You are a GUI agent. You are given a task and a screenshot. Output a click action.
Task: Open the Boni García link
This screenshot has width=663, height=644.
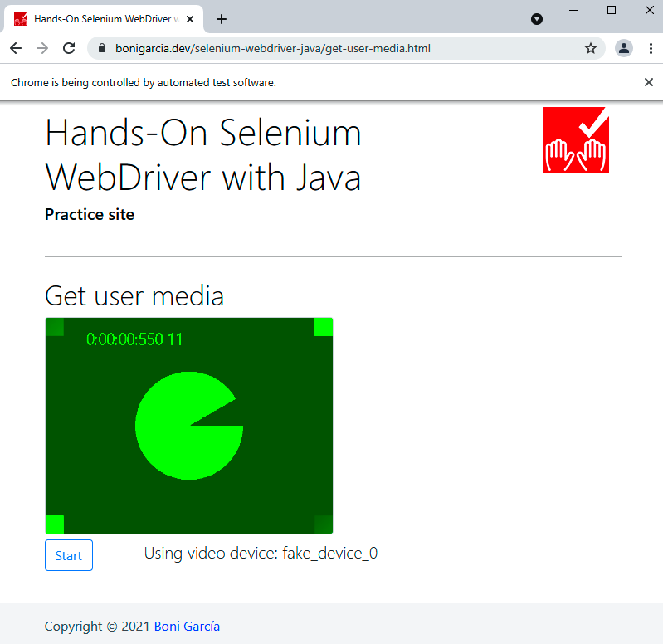tap(187, 627)
